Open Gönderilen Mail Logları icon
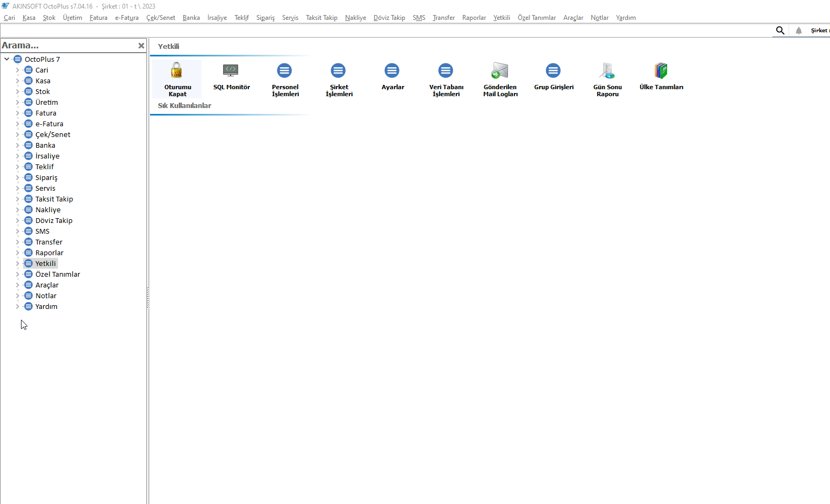 [x=499, y=70]
